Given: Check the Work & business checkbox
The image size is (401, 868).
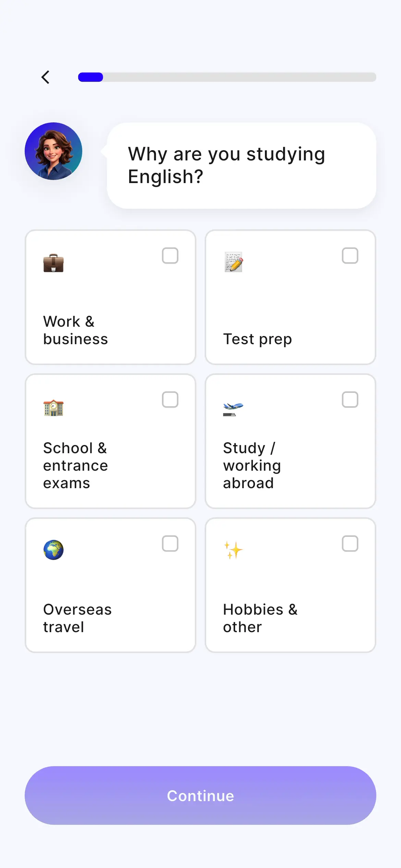Looking at the screenshot, I should click(170, 256).
